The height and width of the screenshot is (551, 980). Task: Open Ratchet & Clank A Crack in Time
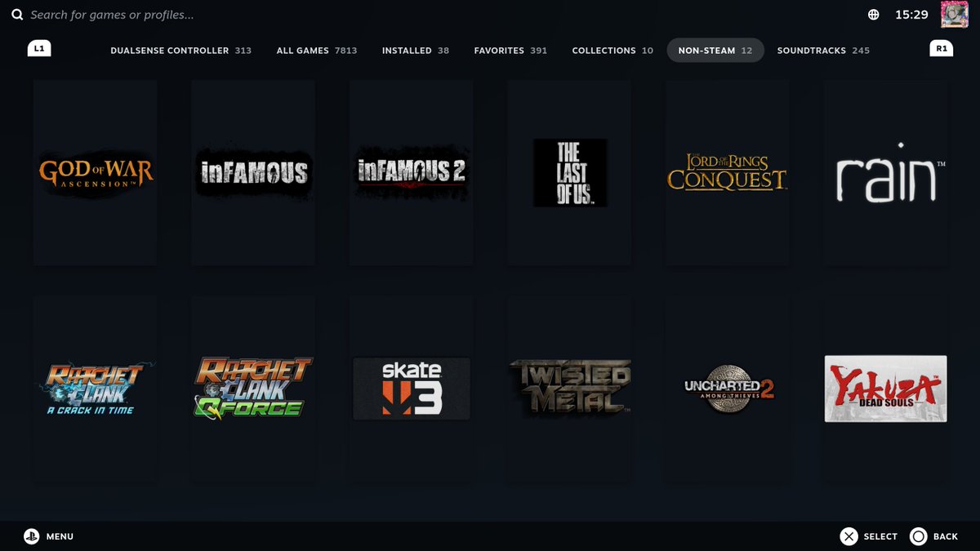coord(96,389)
